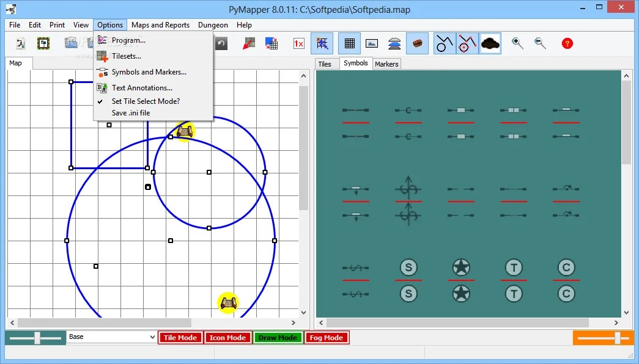Choose Tilesets... from the Options menu

click(x=153, y=56)
